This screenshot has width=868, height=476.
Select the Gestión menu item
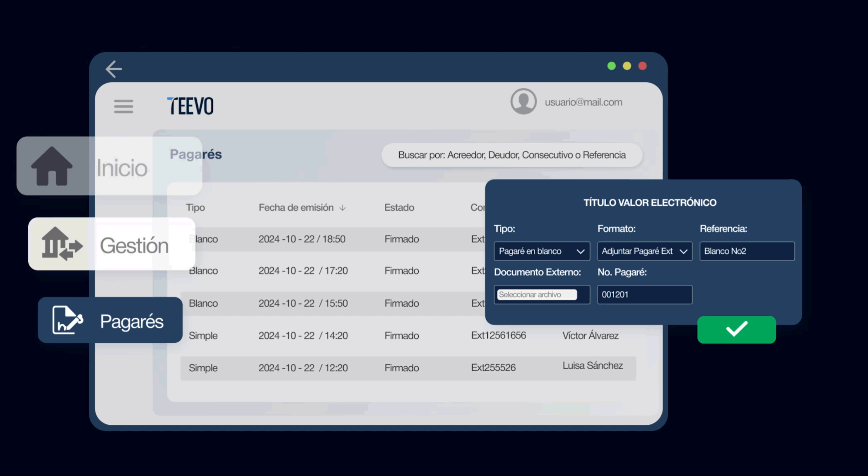[134, 245]
